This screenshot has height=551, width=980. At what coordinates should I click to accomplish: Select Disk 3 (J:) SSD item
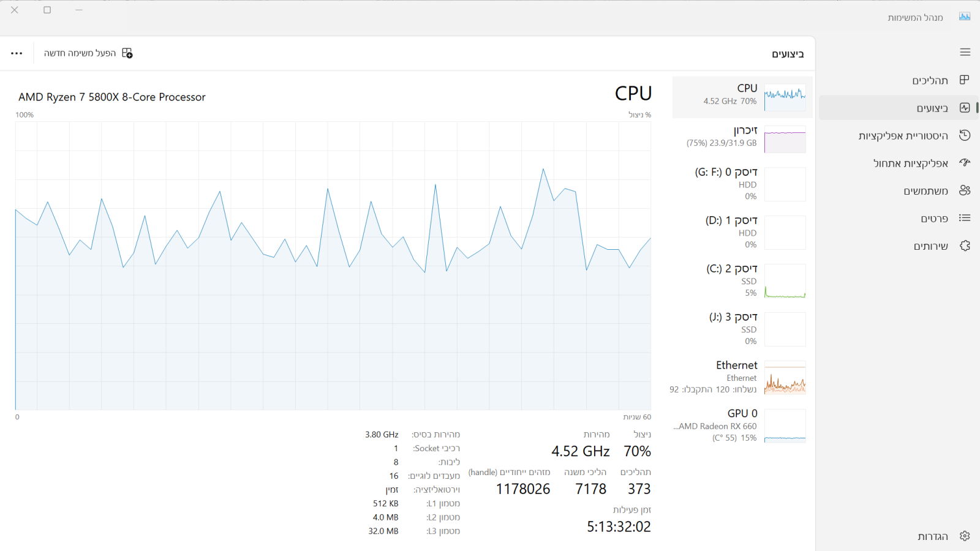pyautogui.click(x=742, y=329)
